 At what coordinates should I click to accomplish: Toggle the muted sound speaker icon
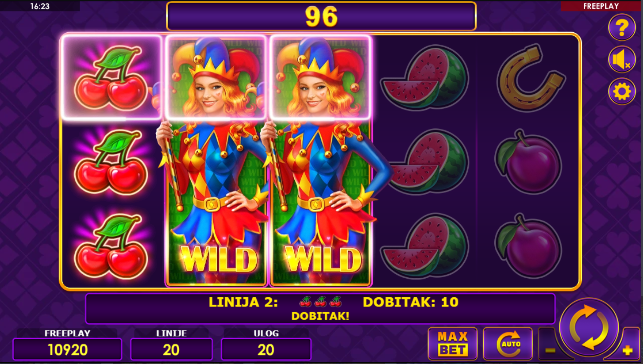622,60
